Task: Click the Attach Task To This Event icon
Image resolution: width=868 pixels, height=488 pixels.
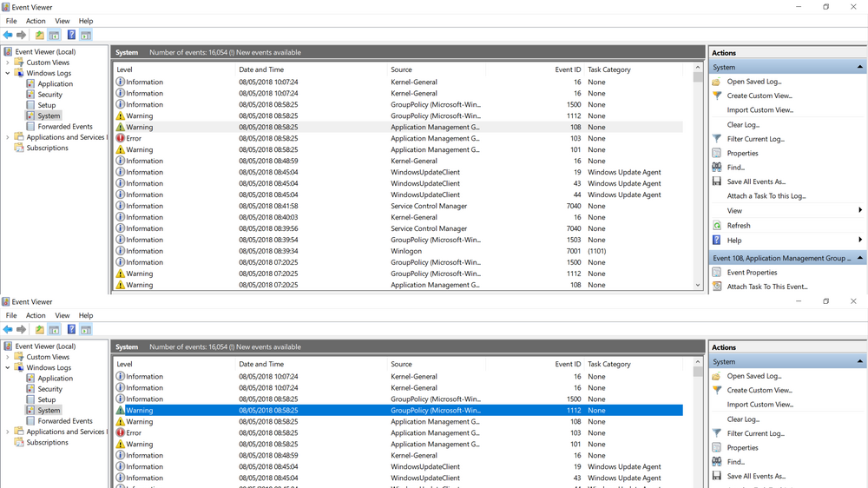Action: click(717, 287)
